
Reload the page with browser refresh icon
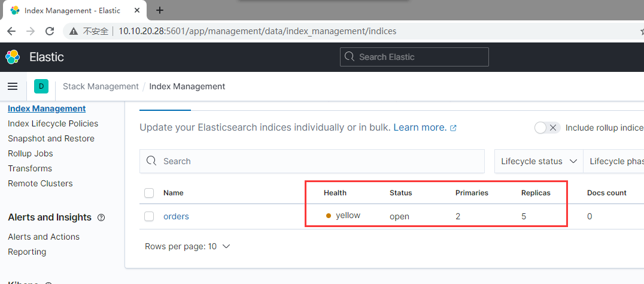tap(50, 31)
